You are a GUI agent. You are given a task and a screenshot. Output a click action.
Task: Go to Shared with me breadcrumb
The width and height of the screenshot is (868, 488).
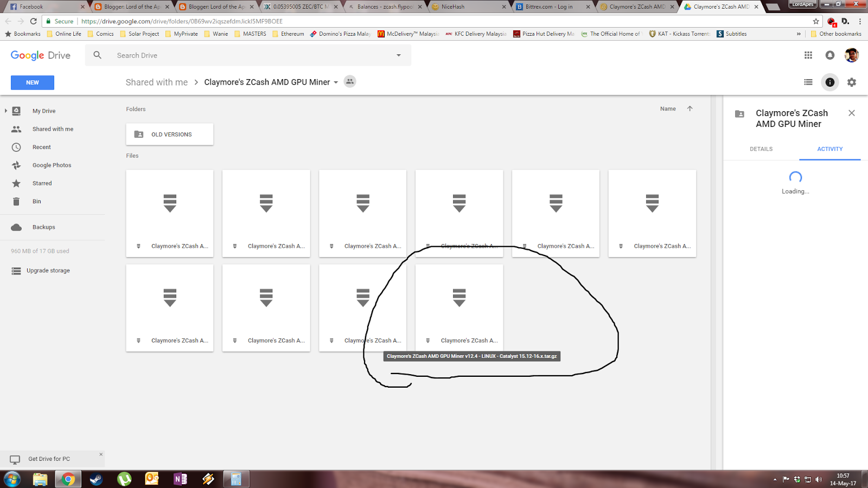coord(156,82)
